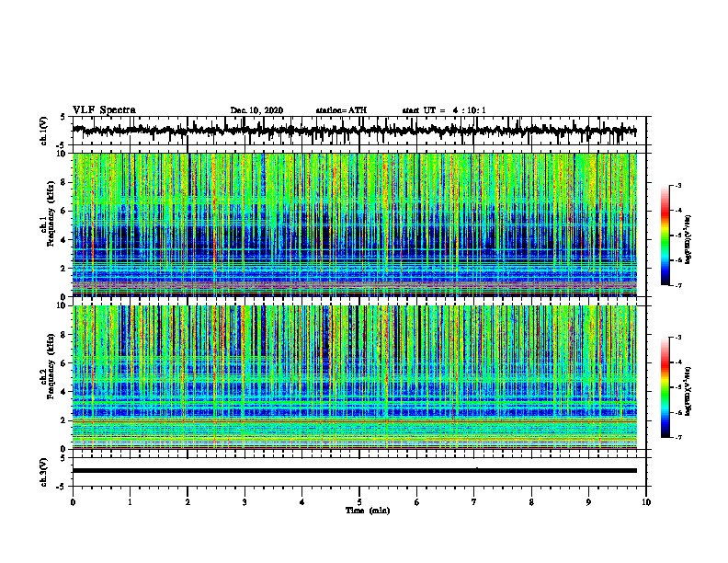The image size is (728, 563).
Task: Click the ch.1(V) waveform axis label
Action: click(x=44, y=131)
